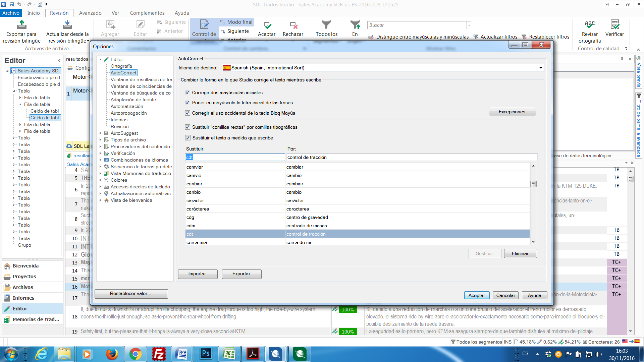This screenshot has height=362, width=644.
Task: Open Internet Explorer from taskbar
Action: click(x=42, y=354)
